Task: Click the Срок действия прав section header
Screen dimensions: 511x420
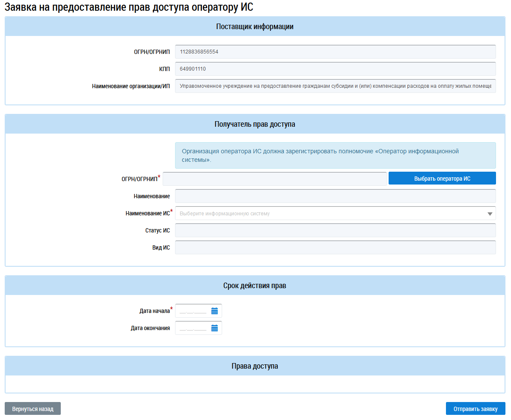Action: [255, 286]
